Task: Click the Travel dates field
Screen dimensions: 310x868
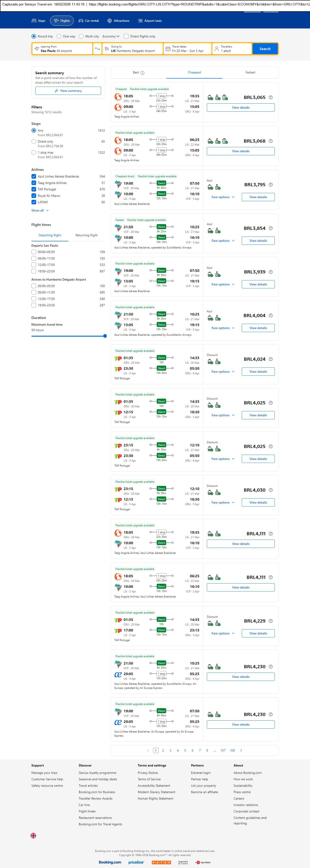Action: 188,49
